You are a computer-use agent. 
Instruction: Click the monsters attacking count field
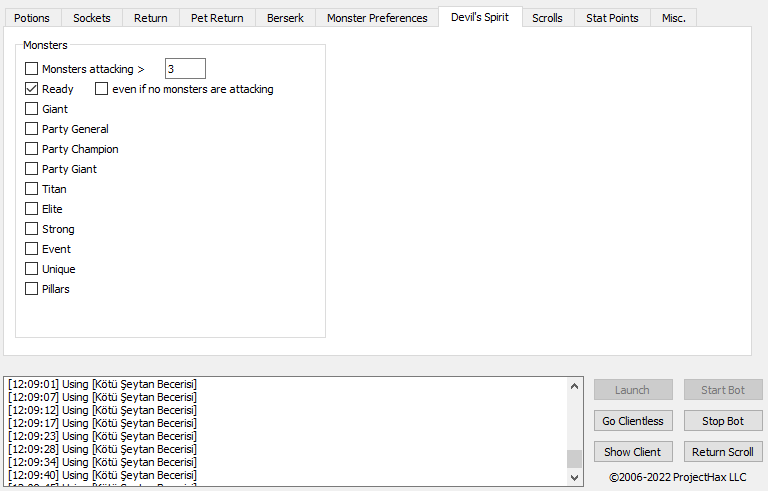point(185,69)
